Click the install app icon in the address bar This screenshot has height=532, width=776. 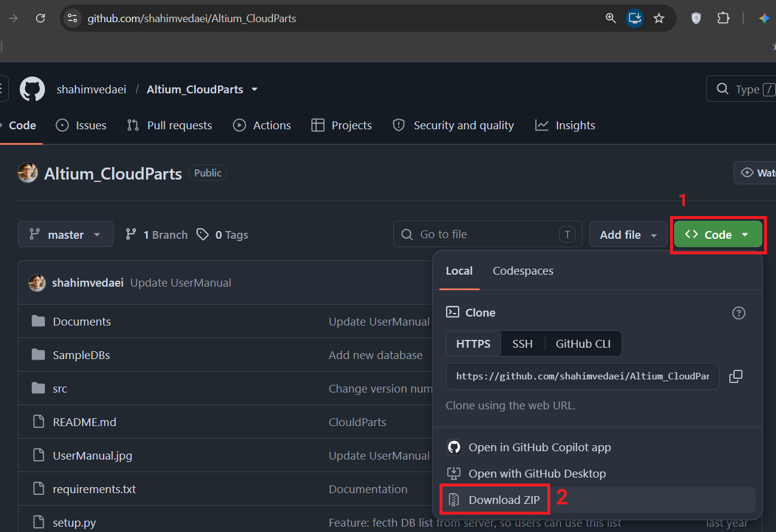[x=635, y=19]
